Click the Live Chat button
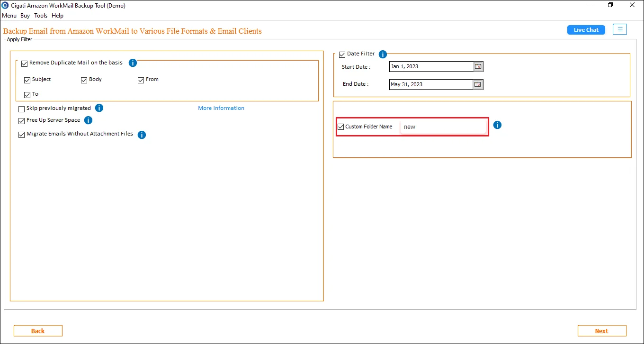The image size is (644, 344). [586, 30]
